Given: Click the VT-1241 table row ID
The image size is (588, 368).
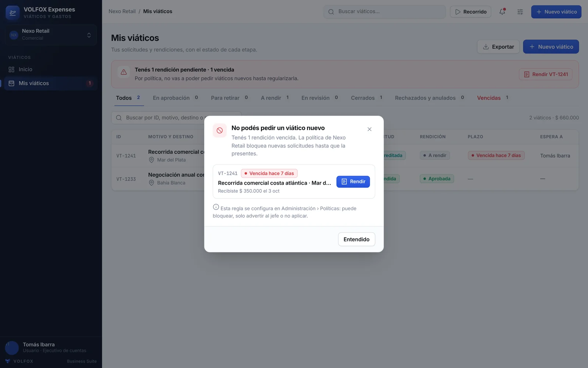Looking at the screenshot, I should coord(126,156).
